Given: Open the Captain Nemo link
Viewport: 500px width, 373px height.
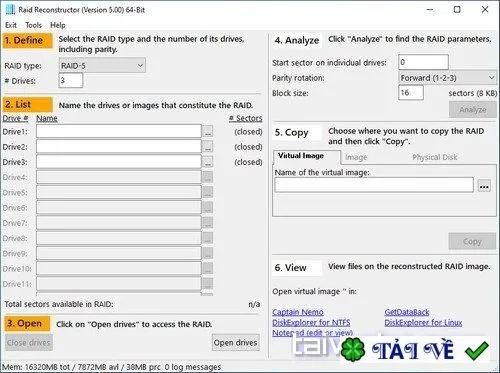Looking at the screenshot, I should tap(298, 312).
